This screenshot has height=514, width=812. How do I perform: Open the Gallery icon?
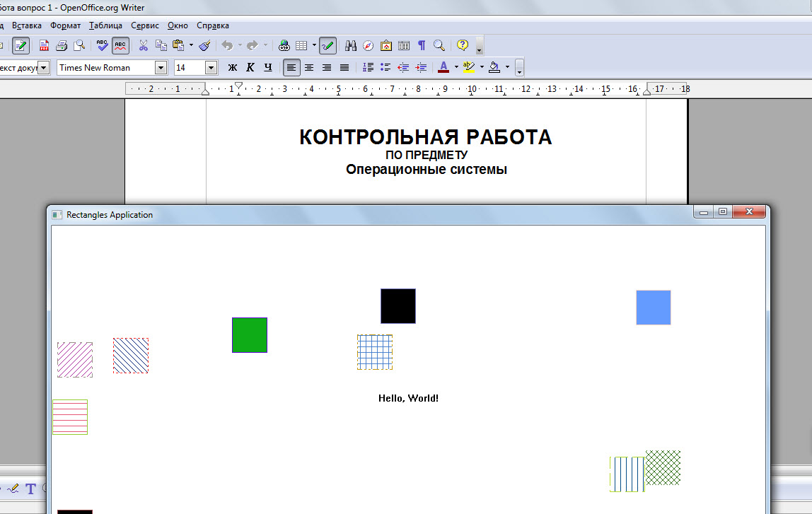click(385, 45)
